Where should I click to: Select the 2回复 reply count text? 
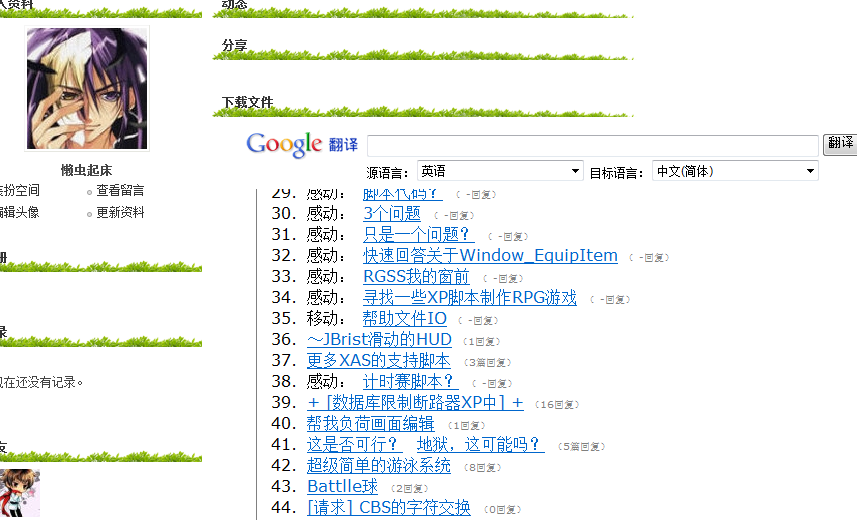pyautogui.click(x=409, y=488)
